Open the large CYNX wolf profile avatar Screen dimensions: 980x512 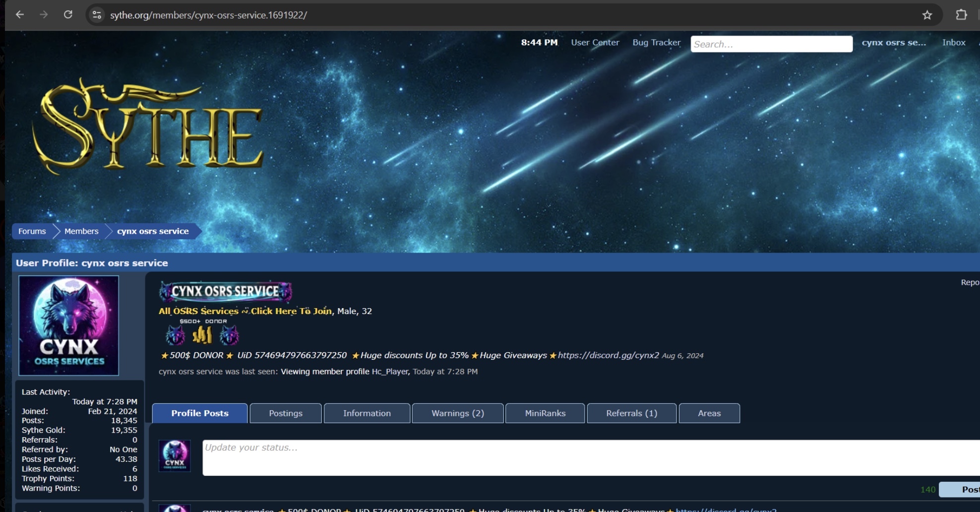click(69, 325)
